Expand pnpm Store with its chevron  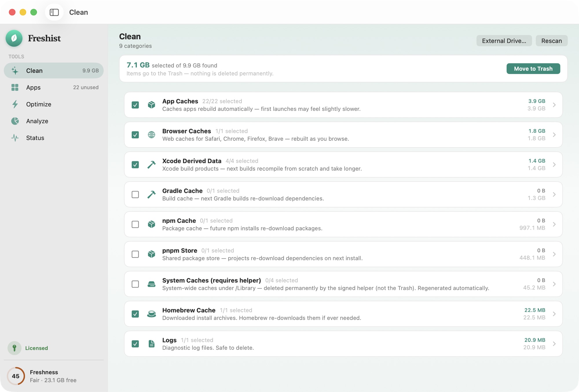click(x=554, y=254)
